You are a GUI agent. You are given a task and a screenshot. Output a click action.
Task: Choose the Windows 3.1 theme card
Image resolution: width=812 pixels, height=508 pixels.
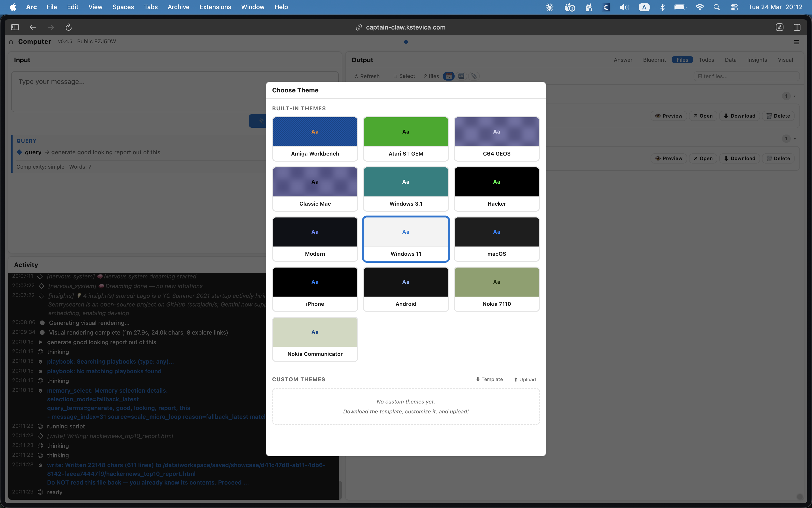coord(406,189)
